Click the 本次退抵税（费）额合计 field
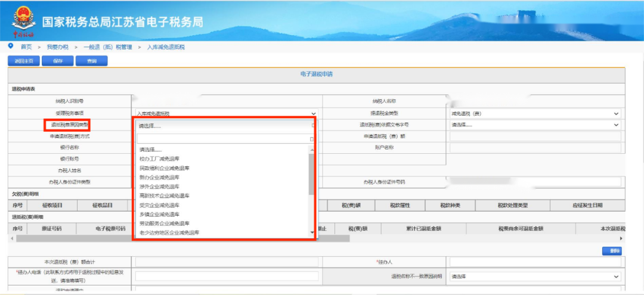Screen dimensions: 644x295 (227, 262)
